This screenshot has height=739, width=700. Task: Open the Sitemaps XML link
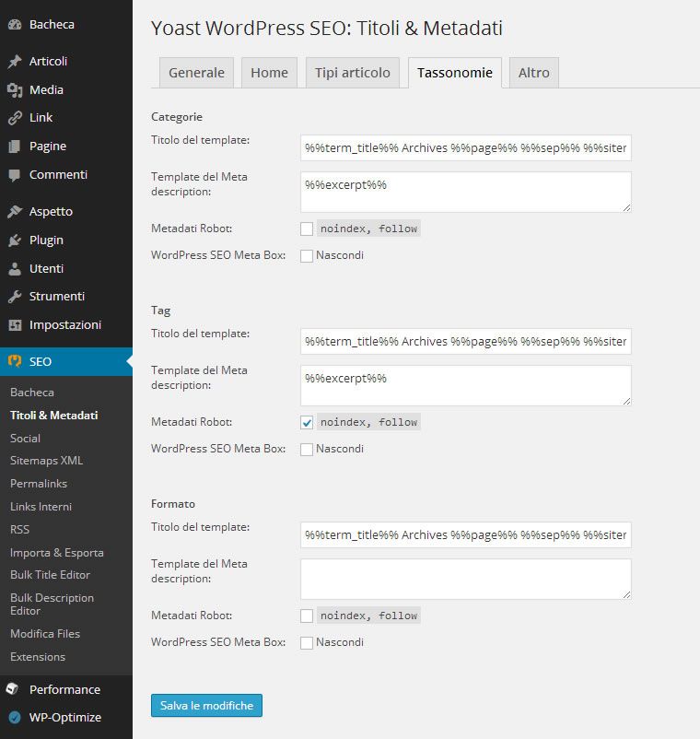coord(46,461)
